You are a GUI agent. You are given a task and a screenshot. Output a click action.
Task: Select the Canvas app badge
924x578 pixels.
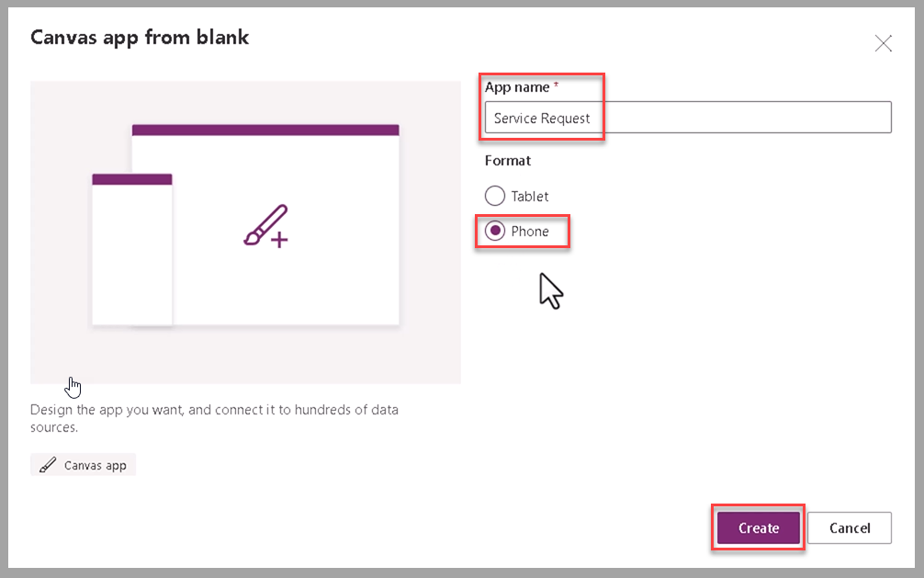tap(83, 464)
